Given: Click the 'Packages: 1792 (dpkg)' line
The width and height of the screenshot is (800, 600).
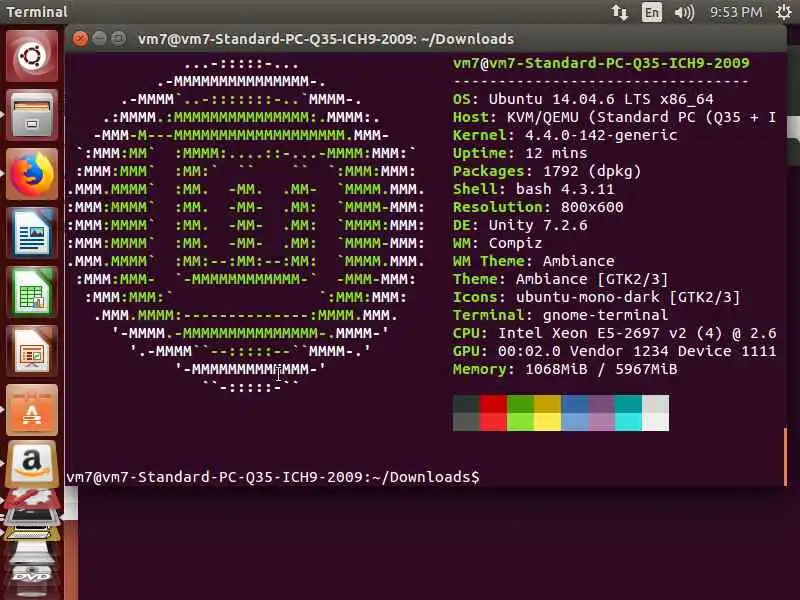Looking at the screenshot, I should [546, 171].
